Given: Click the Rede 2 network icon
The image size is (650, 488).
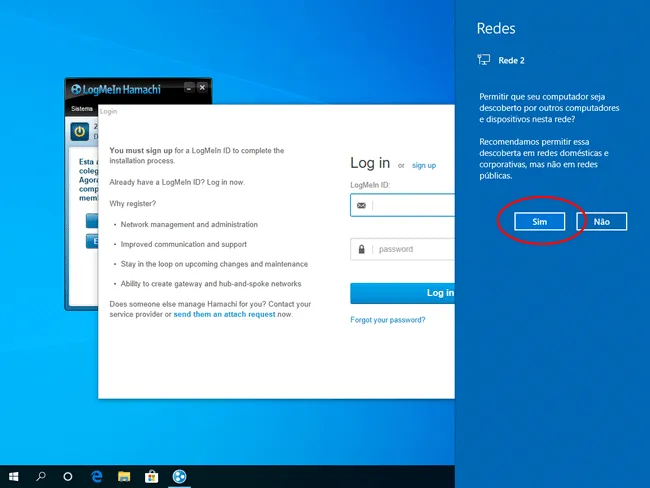Looking at the screenshot, I should [484, 60].
